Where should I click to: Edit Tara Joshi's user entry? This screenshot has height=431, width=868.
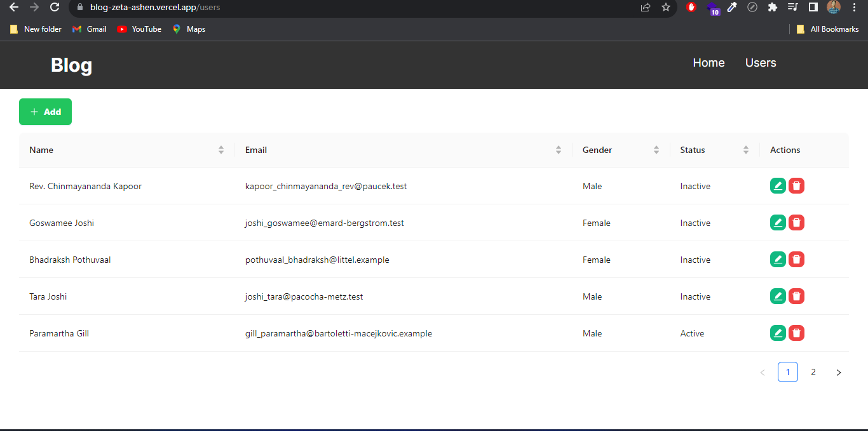point(778,296)
